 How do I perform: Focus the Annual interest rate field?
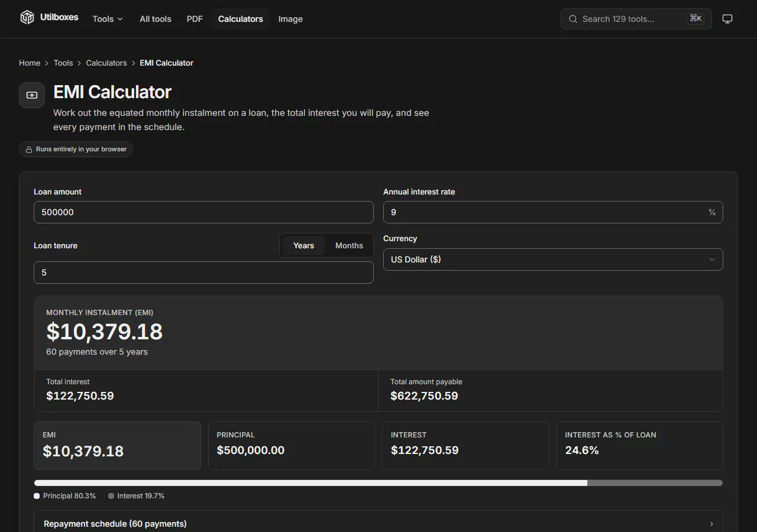click(553, 212)
